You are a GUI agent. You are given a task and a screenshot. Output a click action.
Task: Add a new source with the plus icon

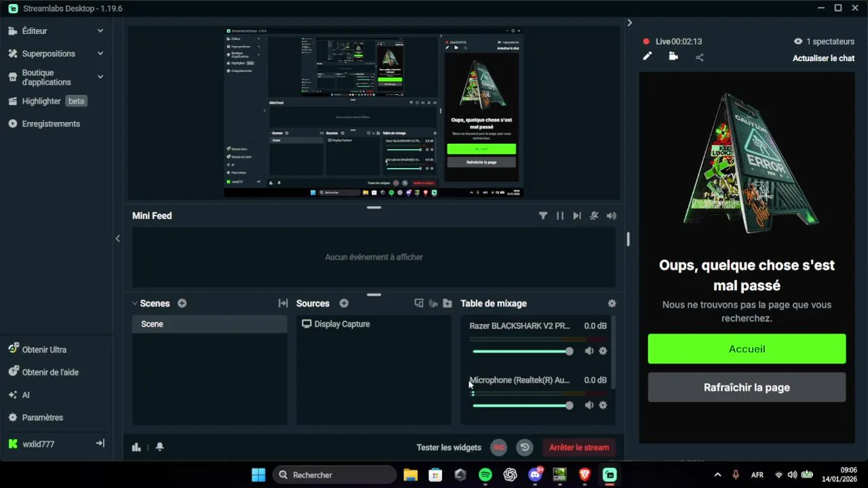pos(344,304)
